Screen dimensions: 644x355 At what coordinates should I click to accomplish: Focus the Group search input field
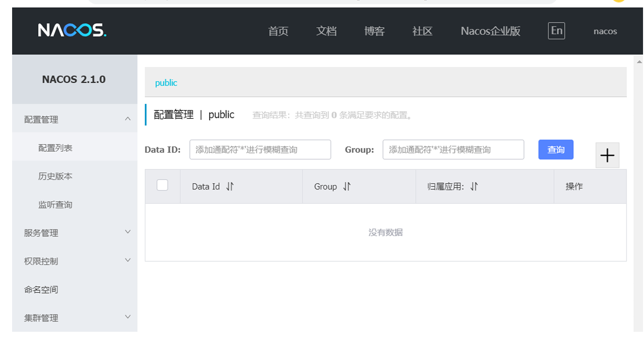[453, 150]
